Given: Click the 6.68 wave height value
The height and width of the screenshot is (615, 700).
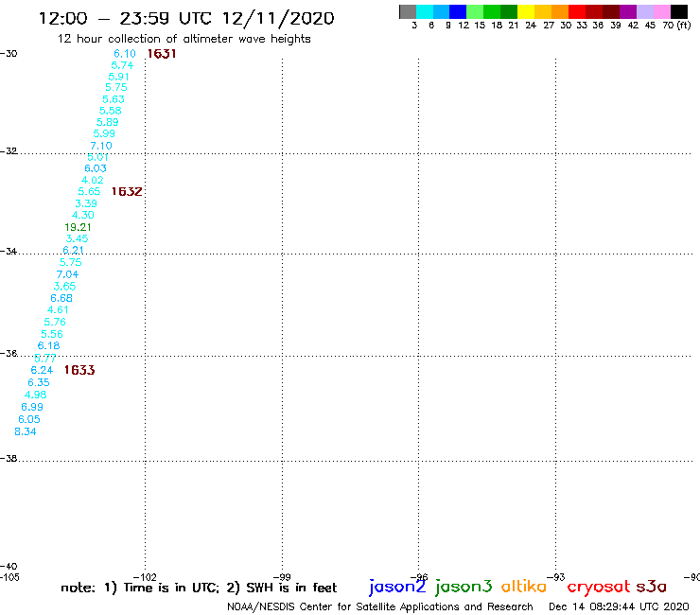Looking at the screenshot, I should click(x=61, y=298).
